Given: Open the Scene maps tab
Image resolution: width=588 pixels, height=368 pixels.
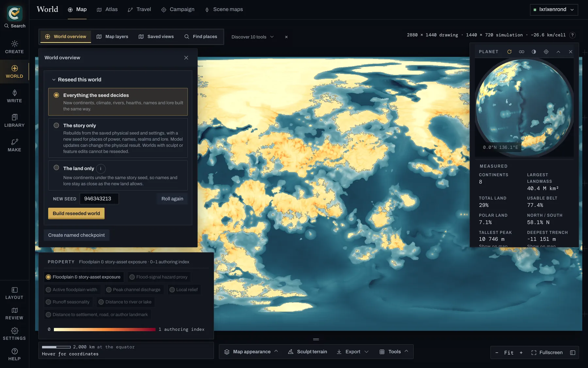Looking at the screenshot, I should tap(224, 9).
